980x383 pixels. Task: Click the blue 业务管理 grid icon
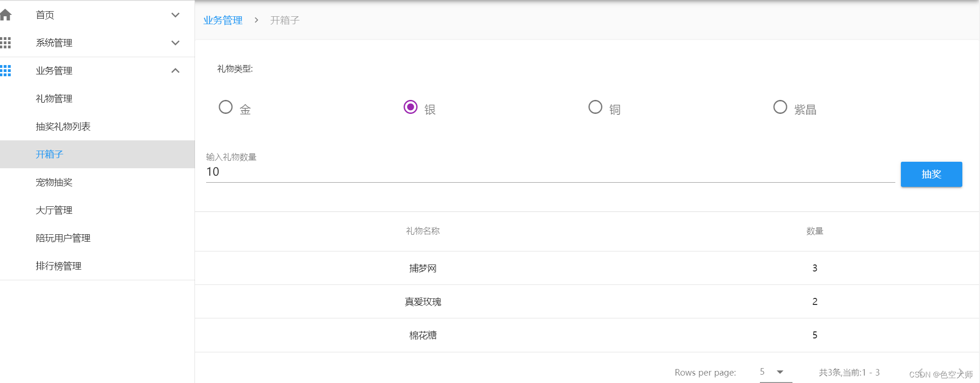click(x=5, y=71)
